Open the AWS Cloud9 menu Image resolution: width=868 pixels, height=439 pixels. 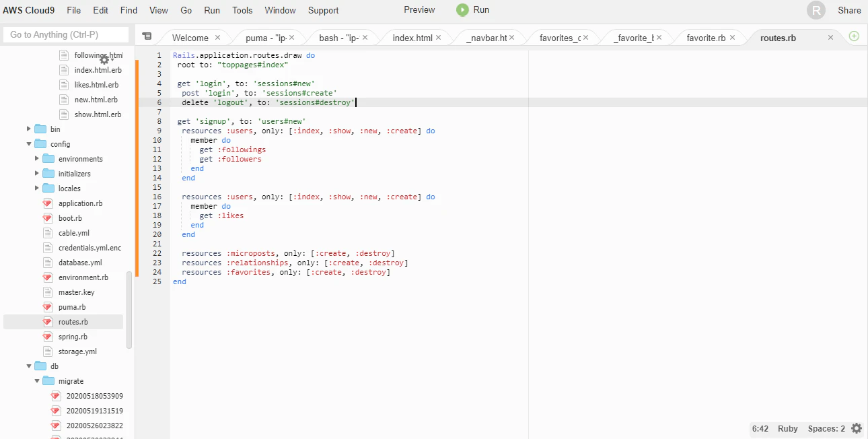[29, 10]
